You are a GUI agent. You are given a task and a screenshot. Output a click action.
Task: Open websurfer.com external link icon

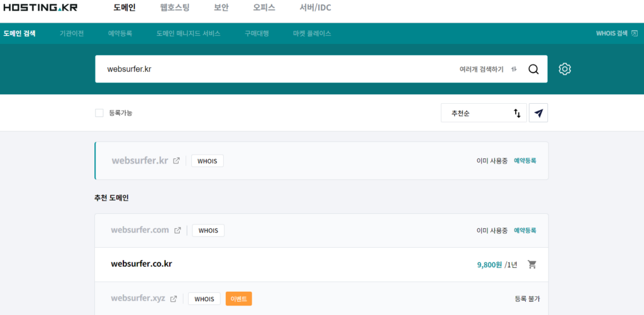(177, 230)
